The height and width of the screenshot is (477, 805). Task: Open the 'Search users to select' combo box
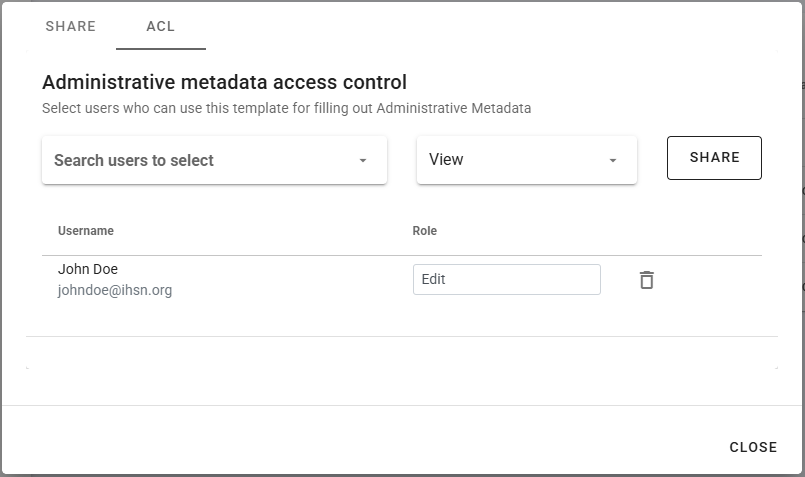(200, 160)
